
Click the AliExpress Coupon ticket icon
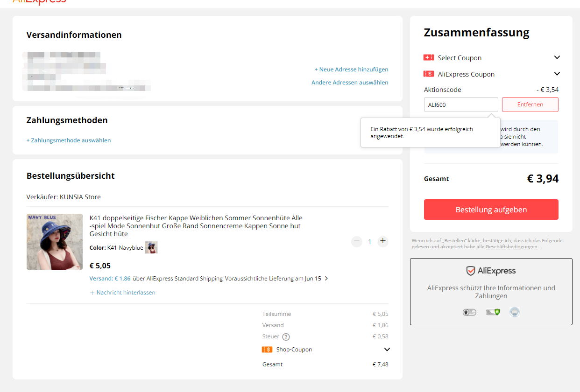(x=428, y=74)
